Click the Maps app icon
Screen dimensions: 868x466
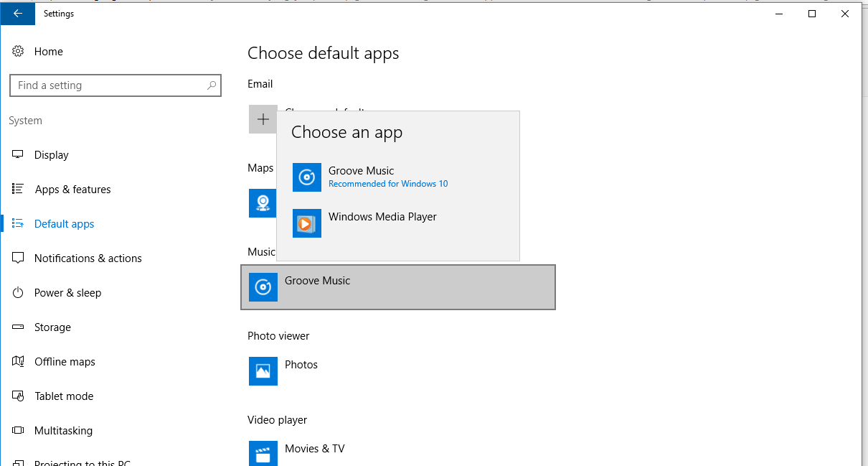263,203
